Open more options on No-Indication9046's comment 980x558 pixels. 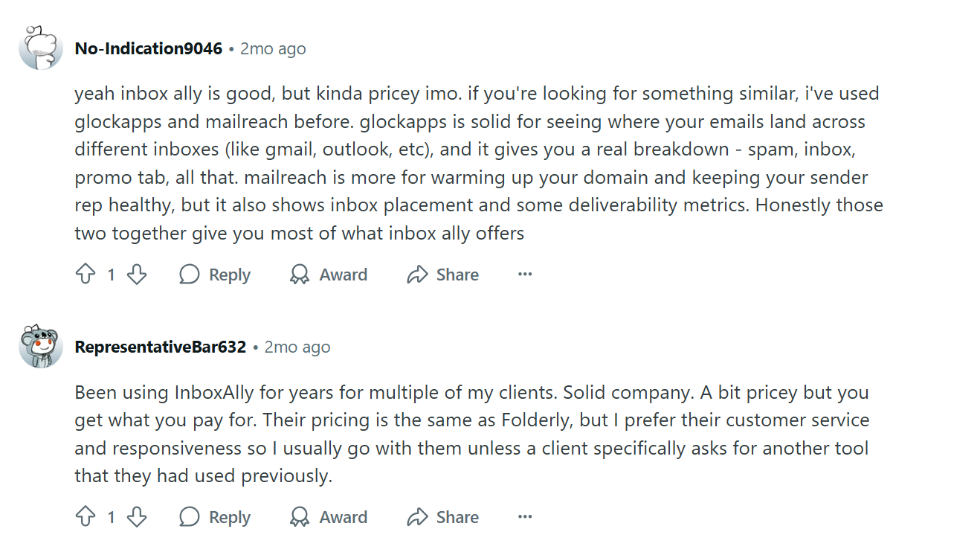[525, 275]
